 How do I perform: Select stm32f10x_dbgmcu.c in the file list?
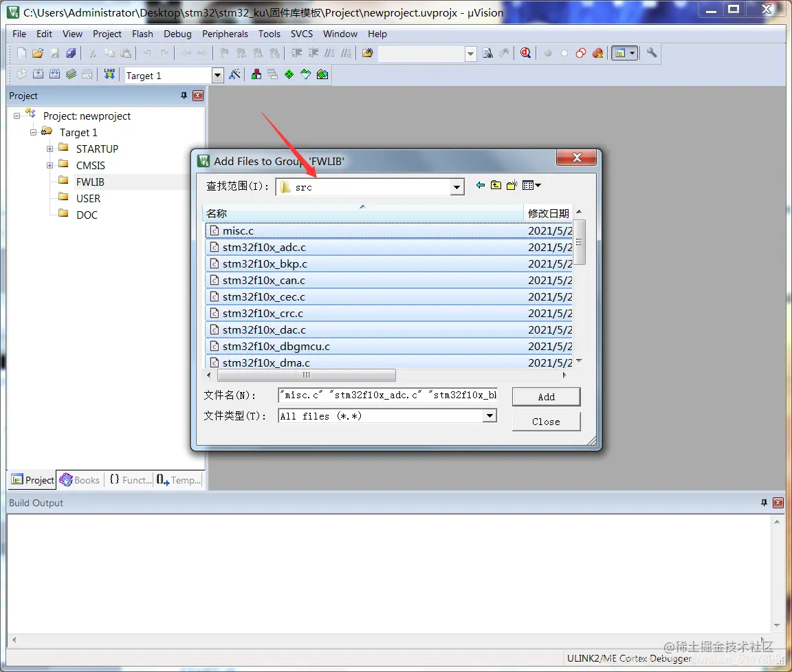(x=388, y=347)
